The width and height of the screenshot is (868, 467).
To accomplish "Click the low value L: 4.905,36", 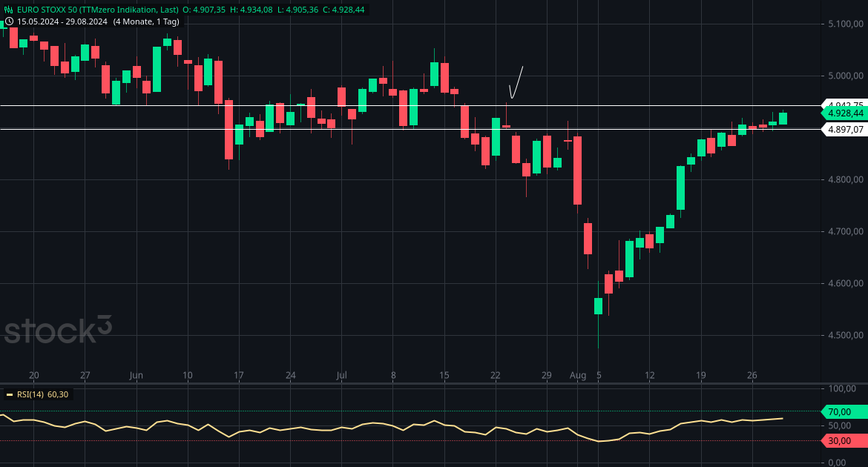I will click(297, 10).
